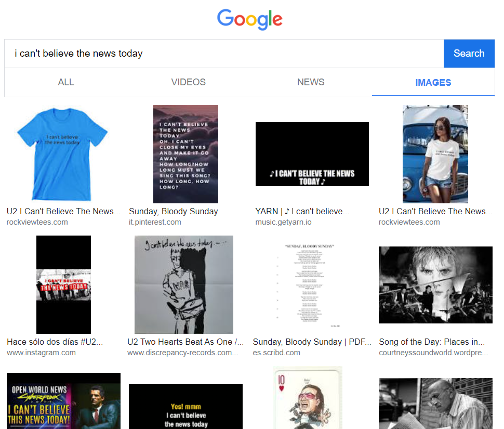Click the Google logo
The width and height of the screenshot is (504, 429).
[x=249, y=19]
